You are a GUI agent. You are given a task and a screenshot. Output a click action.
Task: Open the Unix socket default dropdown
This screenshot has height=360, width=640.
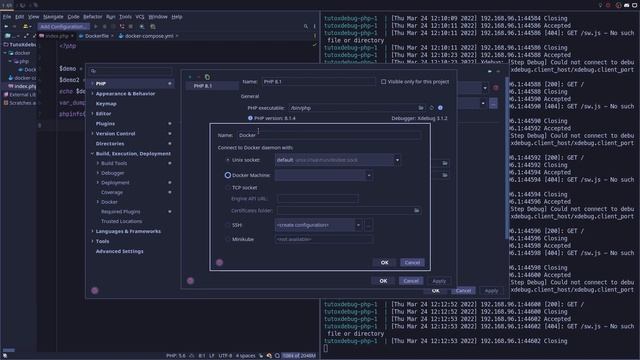[338, 160]
